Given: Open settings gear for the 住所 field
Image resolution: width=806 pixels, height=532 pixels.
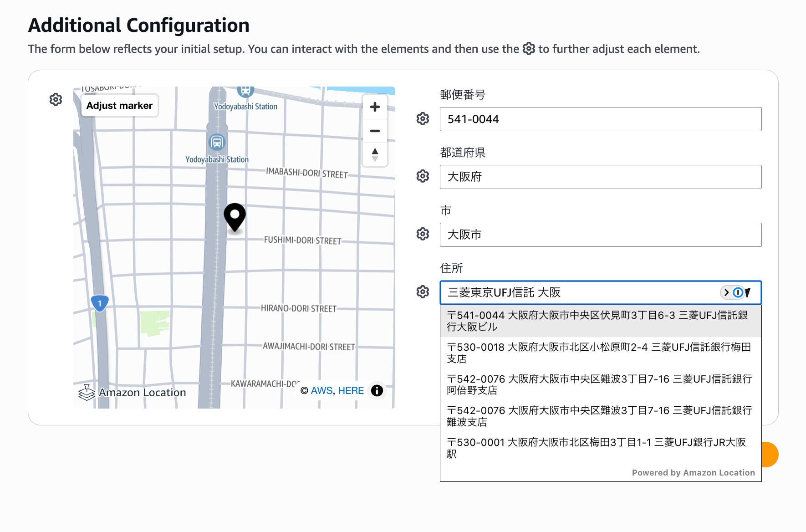Looking at the screenshot, I should (423, 292).
